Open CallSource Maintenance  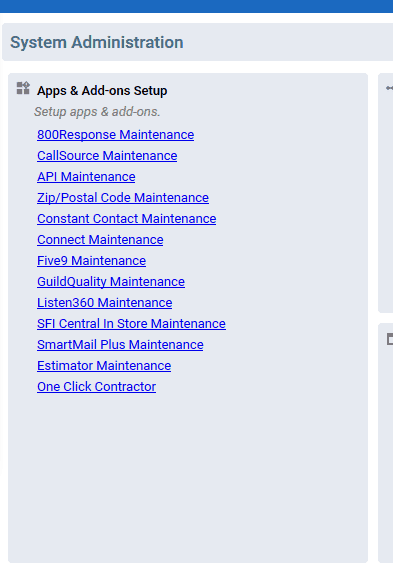pos(107,156)
